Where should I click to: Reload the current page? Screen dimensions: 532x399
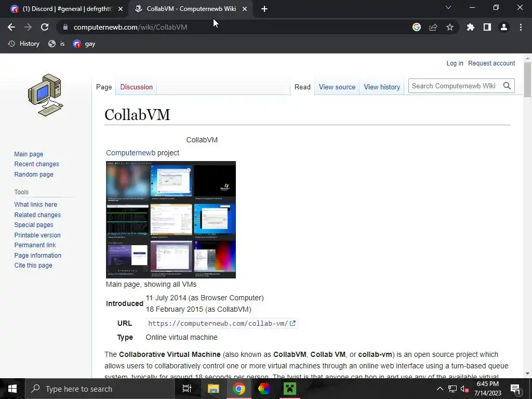click(45, 27)
